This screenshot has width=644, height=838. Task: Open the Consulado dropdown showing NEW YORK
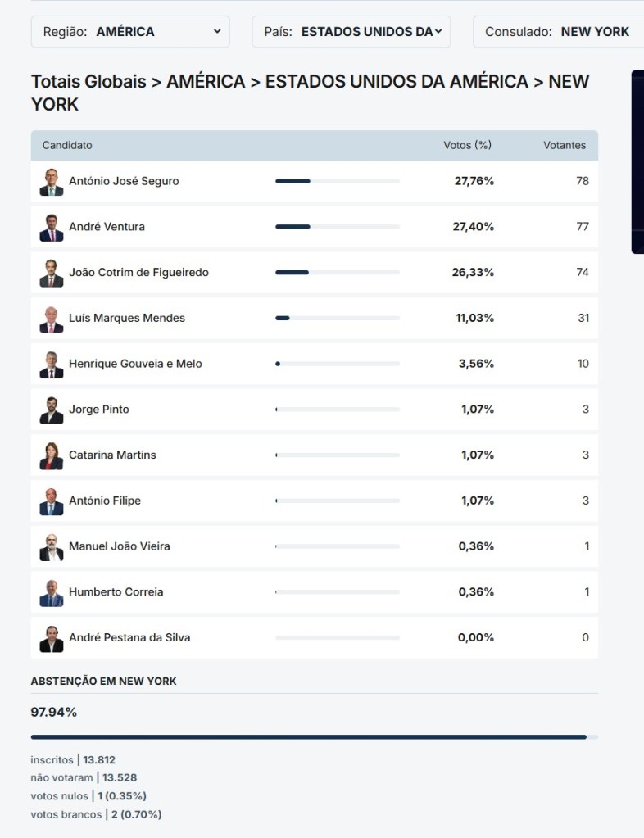559,32
